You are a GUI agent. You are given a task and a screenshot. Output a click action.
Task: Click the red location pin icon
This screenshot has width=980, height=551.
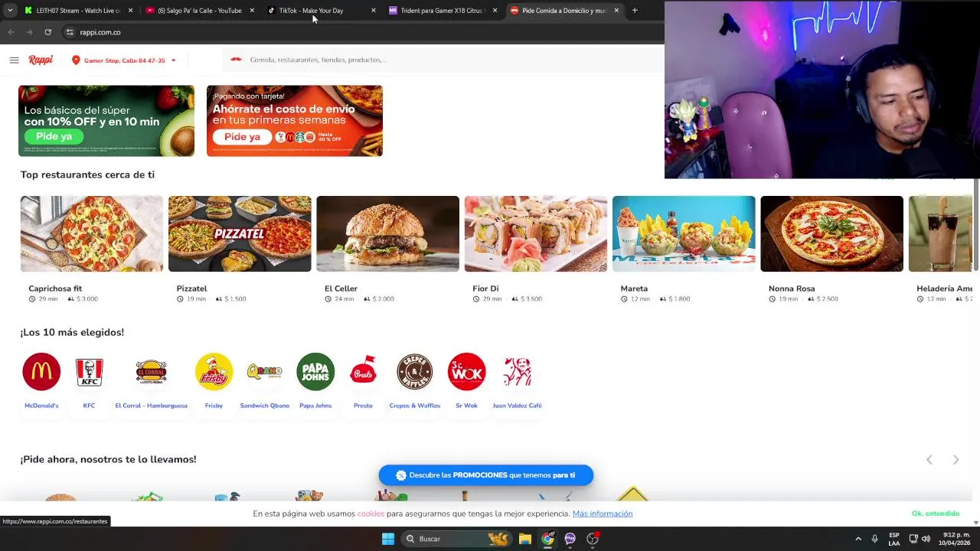click(x=76, y=60)
